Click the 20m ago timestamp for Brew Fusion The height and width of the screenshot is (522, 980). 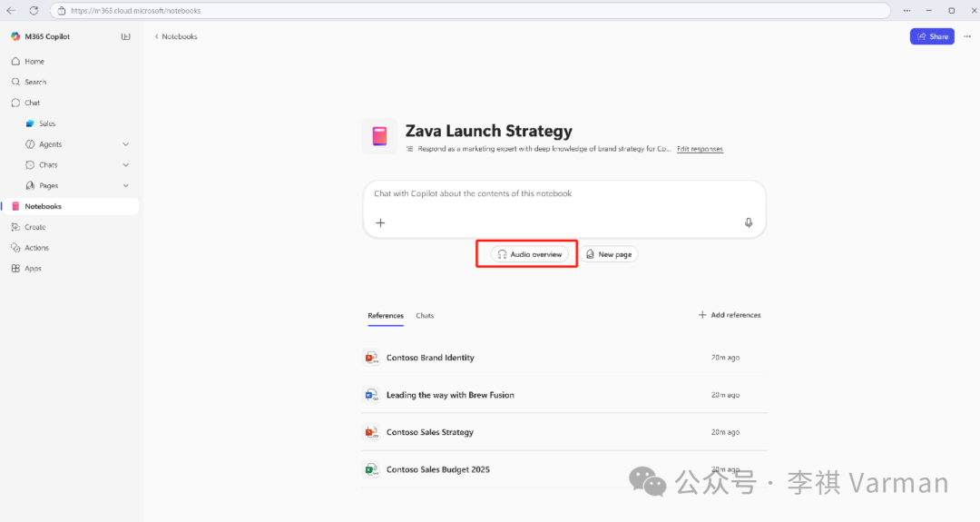725,395
